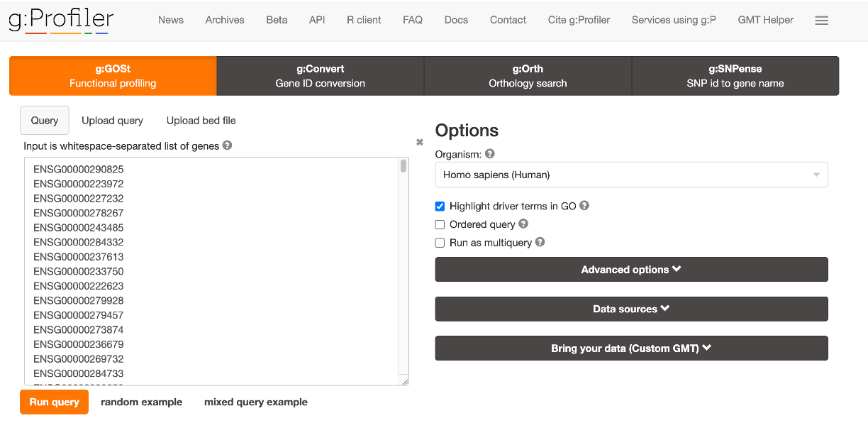Enable the Ordered query checkbox
Screen dimensions: 868x423
click(440, 224)
